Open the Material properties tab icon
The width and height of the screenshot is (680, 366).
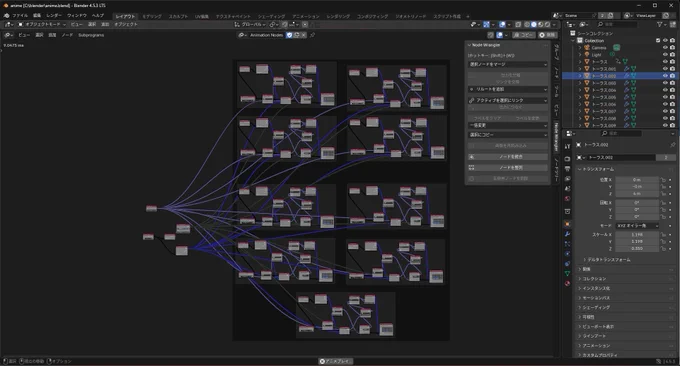pyautogui.click(x=567, y=284)
